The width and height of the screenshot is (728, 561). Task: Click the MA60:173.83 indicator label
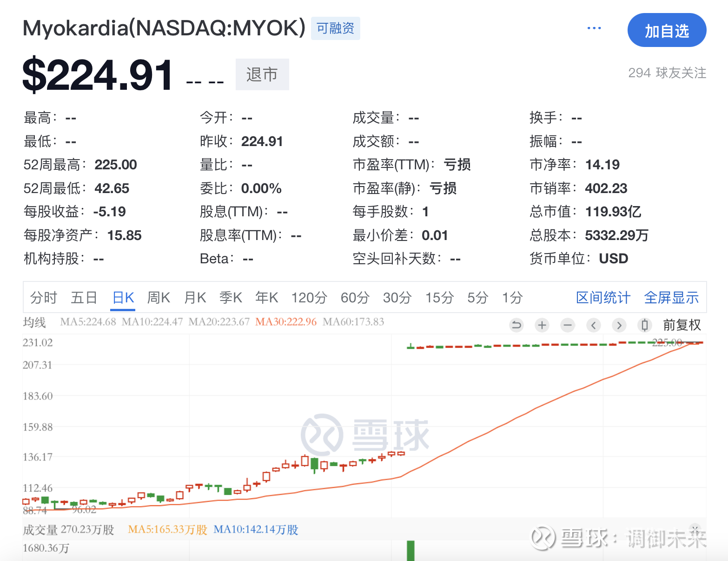[353, 322]
